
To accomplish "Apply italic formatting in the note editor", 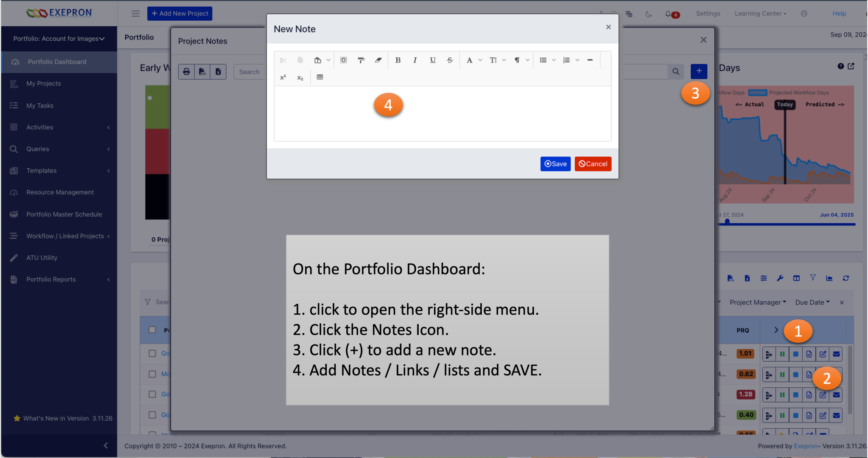I will [x=415, y=60].
